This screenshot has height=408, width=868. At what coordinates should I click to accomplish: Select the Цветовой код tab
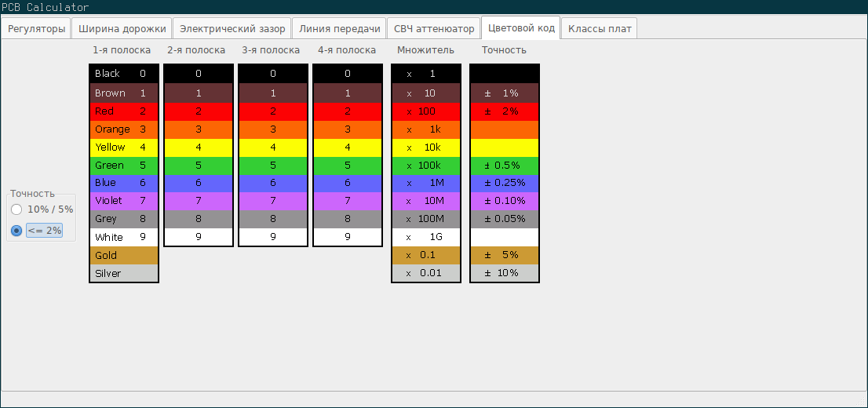(x=521, y=28)
